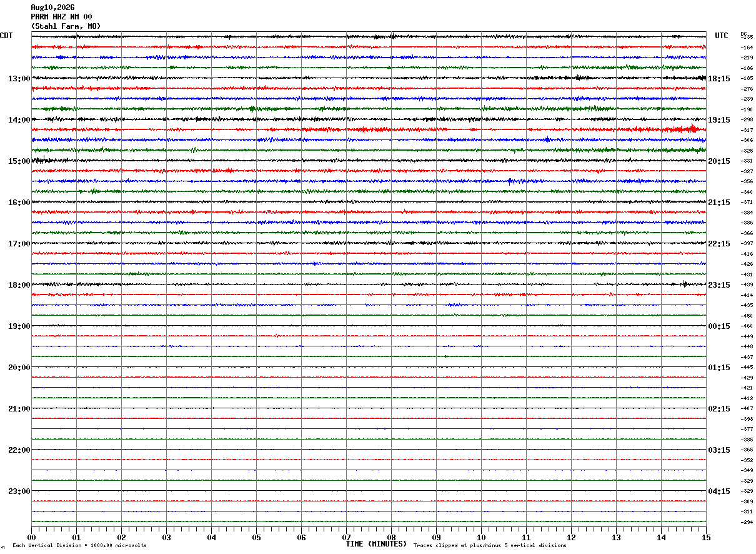The image size is (756, 554).
Task: Select the 20:00 CDT hour label
Action: pyautogui.click(x=19, y=368)
